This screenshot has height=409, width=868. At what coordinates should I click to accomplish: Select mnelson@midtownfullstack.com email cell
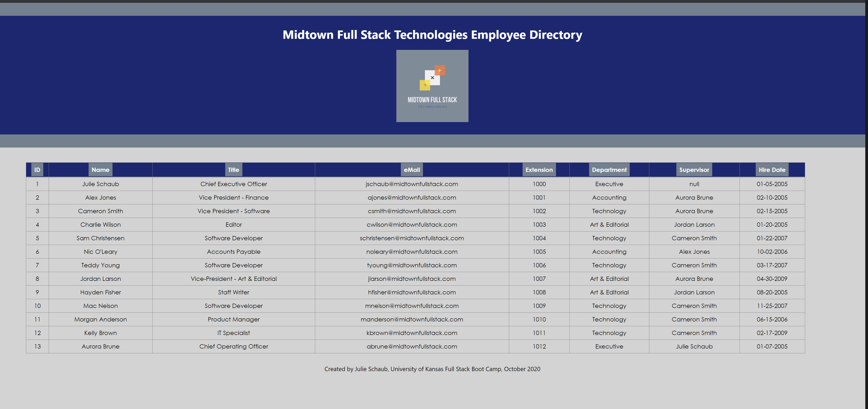coord(411,306)
